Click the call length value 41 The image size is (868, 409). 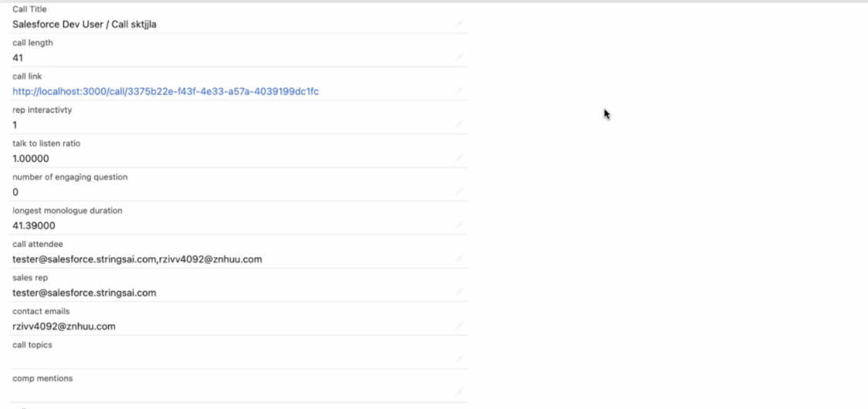click(18, 58)
